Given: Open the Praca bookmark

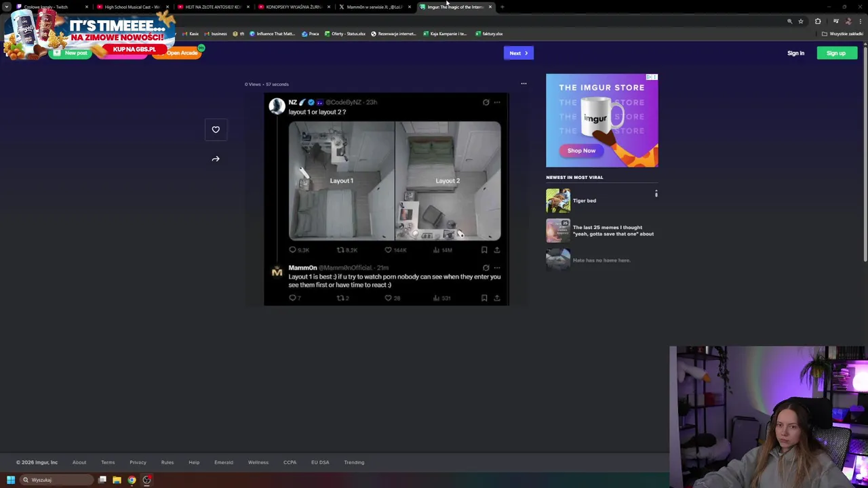Looking at the screenshot, I should click(x=310, y=34).
